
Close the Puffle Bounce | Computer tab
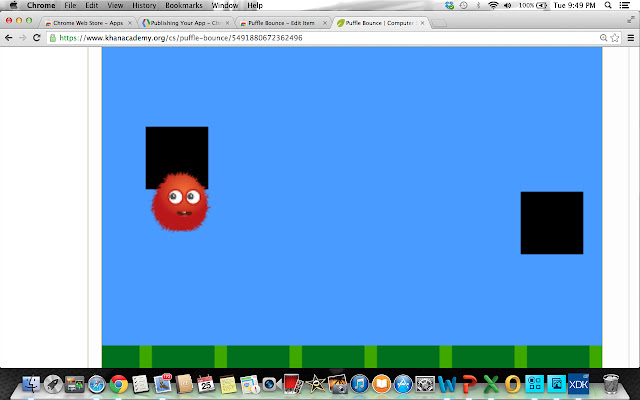[422, 23]
